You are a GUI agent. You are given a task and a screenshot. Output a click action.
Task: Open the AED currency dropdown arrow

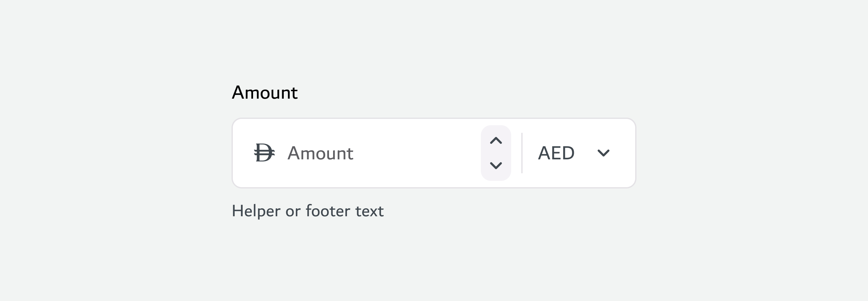click(x=603, y=153)
